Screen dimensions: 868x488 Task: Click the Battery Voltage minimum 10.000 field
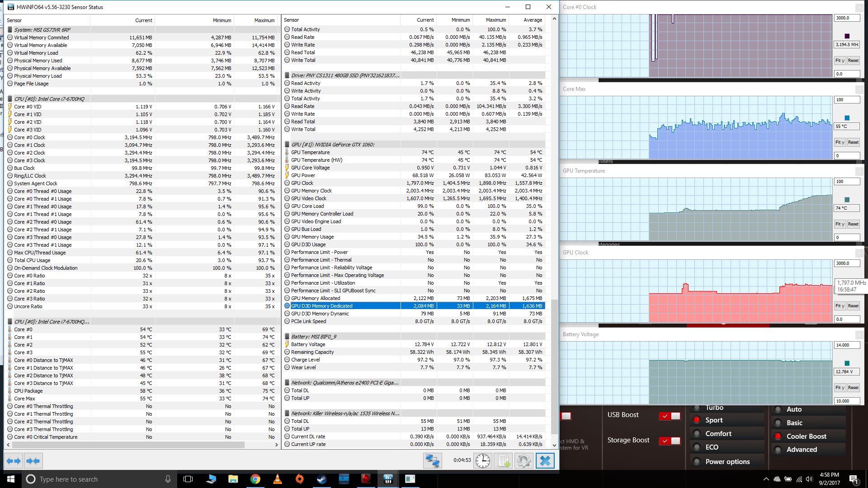pos(847,401)
